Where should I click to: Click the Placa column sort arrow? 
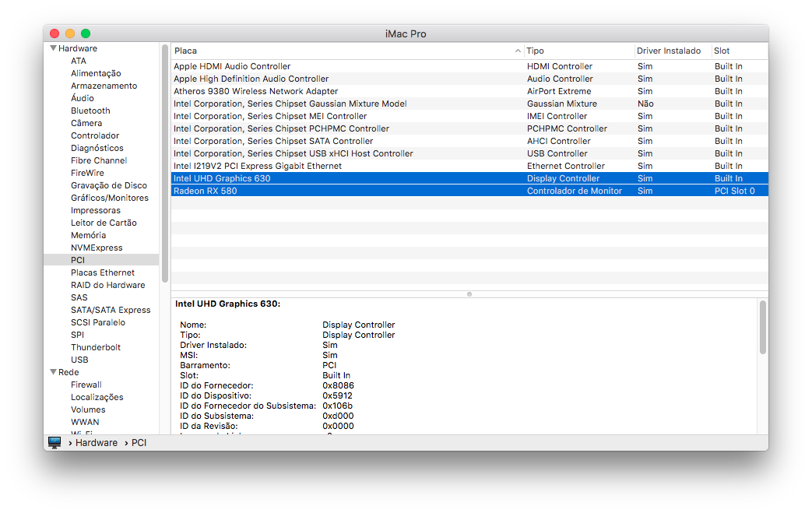click(x=518, y=51)
